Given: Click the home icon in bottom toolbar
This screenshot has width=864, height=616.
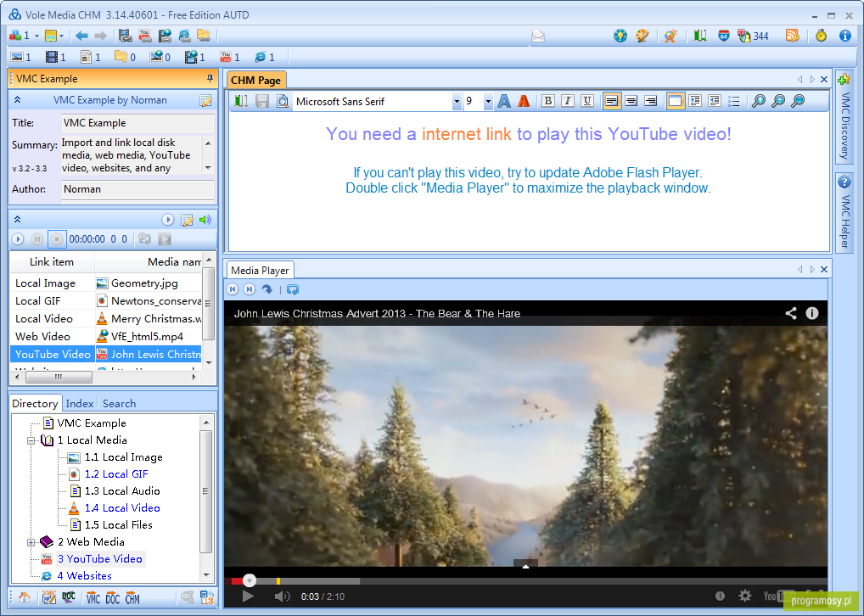Looking at the screenshot, I should click(25, 598).
